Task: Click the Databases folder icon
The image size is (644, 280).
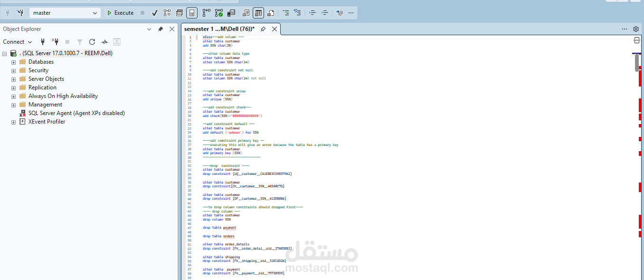Action: [22, 62]
